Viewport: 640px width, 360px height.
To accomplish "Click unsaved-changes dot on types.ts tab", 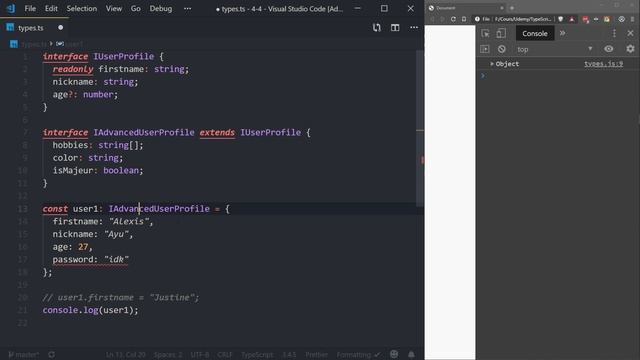I will click(60, 28).
